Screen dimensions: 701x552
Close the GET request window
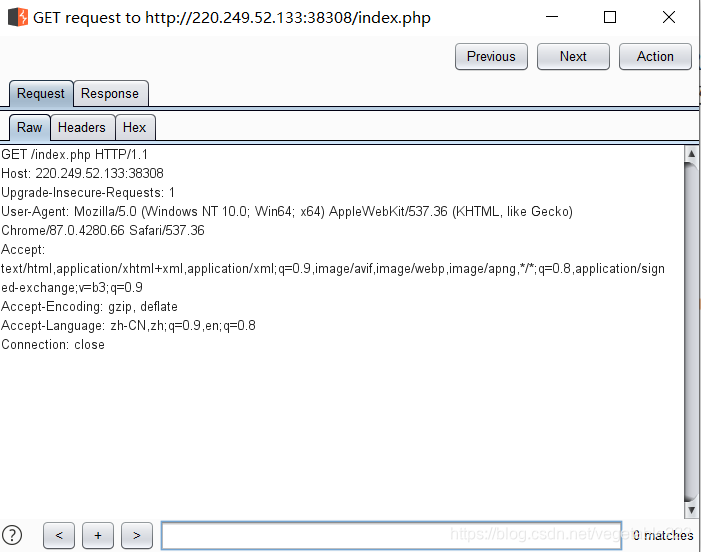click(669, 17)
